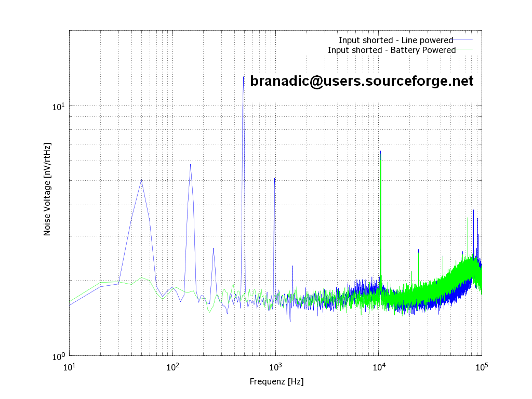The width and height of the screenshot is (532, 399).
Task: Click the 'Input shorted - Line powered' legend label
Action: [x=395, y=41]
